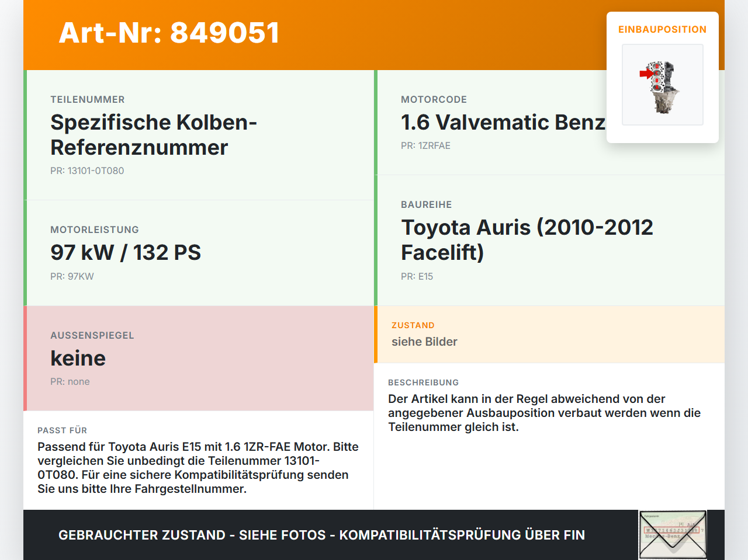748x560 pixels.
Task: Select the value siehe Bilder
Action: (424, 342)
